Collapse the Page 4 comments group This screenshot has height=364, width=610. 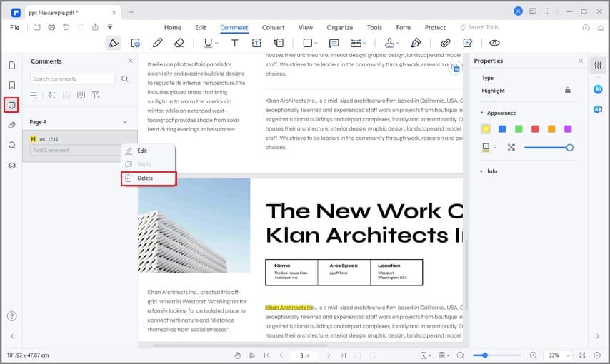click(125, 122)
